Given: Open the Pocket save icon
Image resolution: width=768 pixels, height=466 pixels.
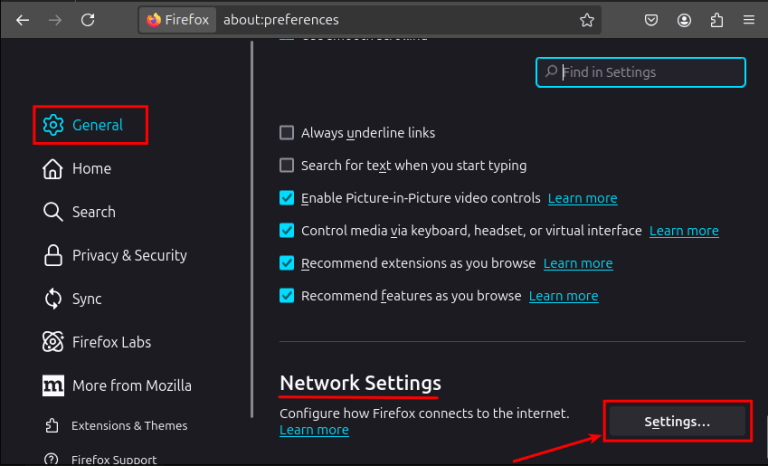Looking at the screenshot, I should (x=651, y=20).
